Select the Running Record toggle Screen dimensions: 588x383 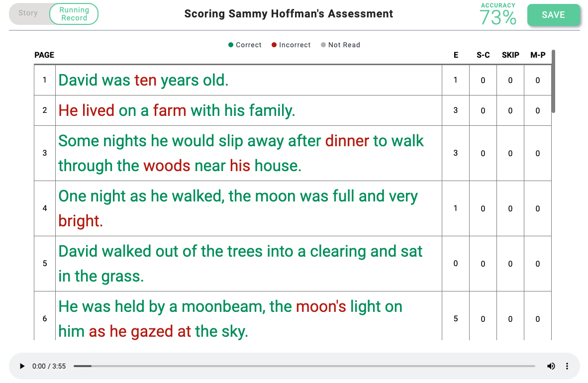[x=74, y=14]
